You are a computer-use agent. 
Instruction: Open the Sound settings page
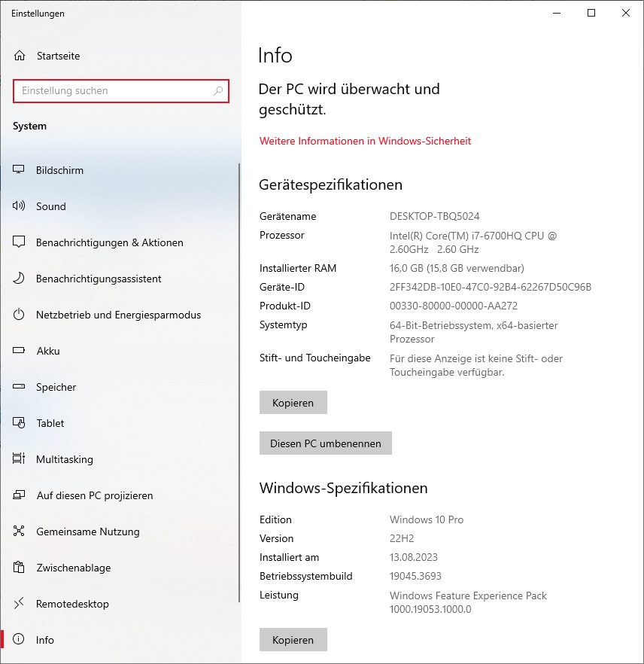(x=120, y=206)
